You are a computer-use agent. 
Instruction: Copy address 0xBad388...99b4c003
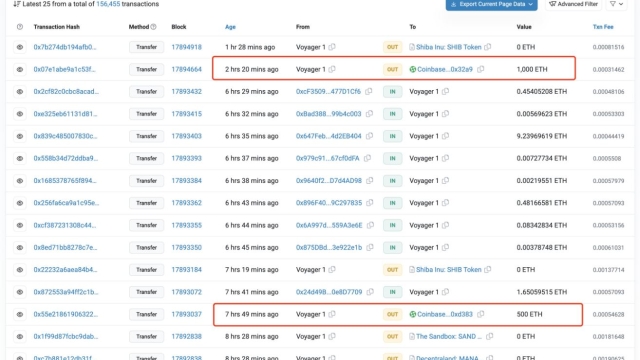[x=369, y=114]
